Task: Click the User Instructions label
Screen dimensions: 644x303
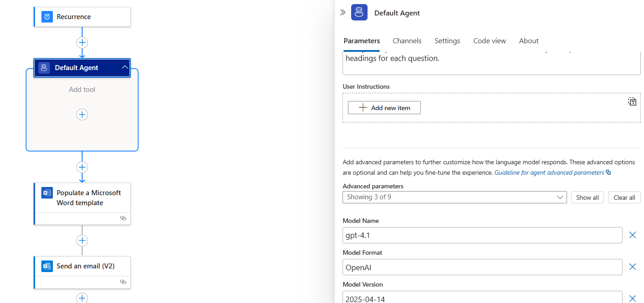Action: pos(366,86)
